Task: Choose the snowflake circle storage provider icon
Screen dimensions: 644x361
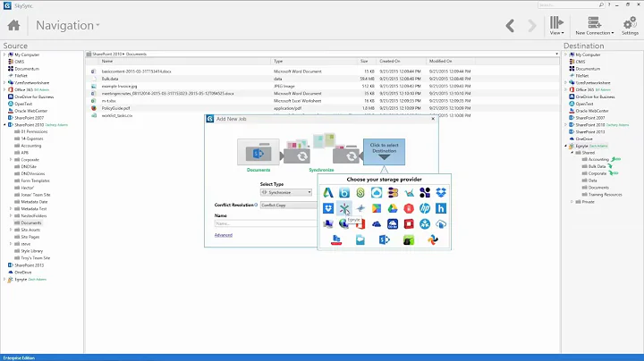Action: click(x=425, y=224)
